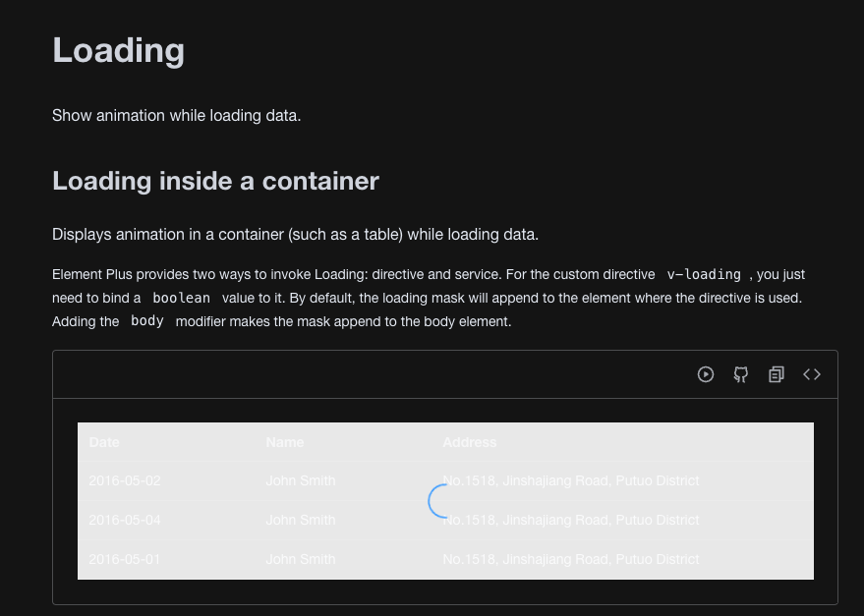Click the address in the 2016-05-04 row
864x616 pixels.
pyautogui.click(x=571, y=520)
